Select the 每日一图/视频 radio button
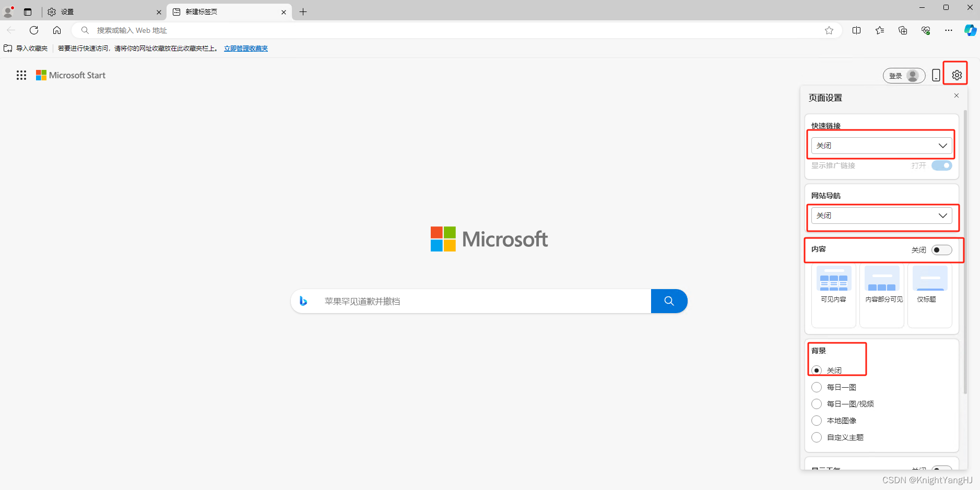Image resolution: width=980 pixels, height=490 pixels. tap(817, 404)
